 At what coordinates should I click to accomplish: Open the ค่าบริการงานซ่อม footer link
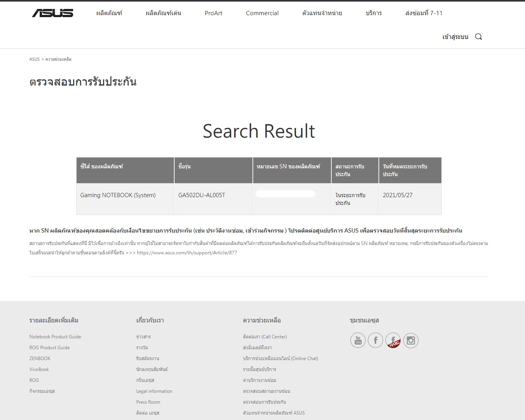260,380
